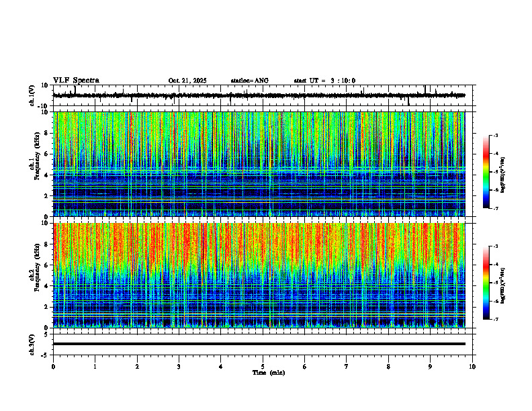Click time axis tick label "1"
Image resolution: width=532 pixels, height=411 pixels.
coord(95,367)
